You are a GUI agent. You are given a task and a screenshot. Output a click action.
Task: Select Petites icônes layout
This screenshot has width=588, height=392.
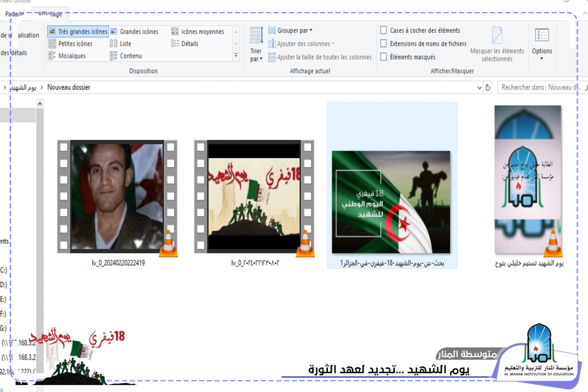point(71,44)
